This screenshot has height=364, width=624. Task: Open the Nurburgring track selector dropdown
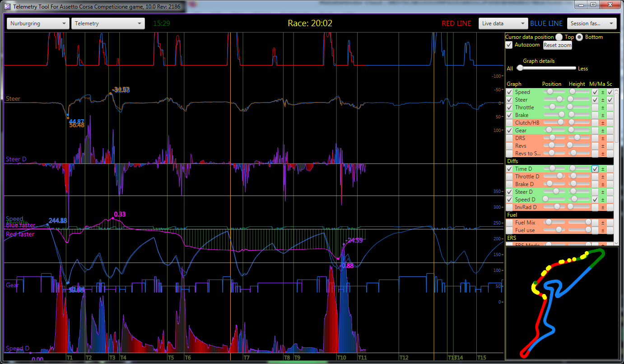37,23
